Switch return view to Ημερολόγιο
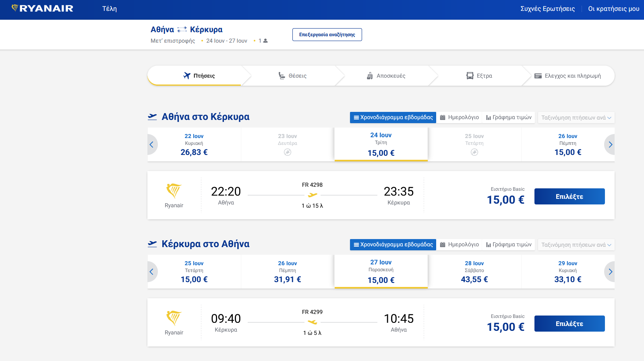Screen dimensions: 644x361 point(459,245)
